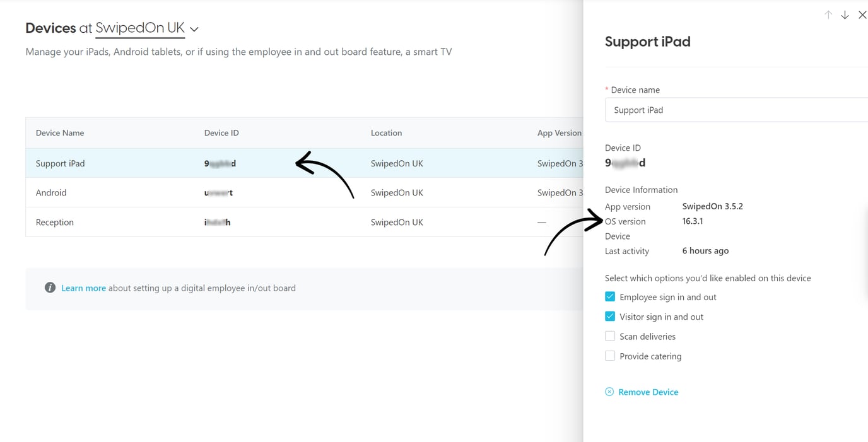This screenshot has width=868, height=442.
Task: Disable Employee sign in and out checkbox
Action: pyautogui.click(x=610, y=296)
